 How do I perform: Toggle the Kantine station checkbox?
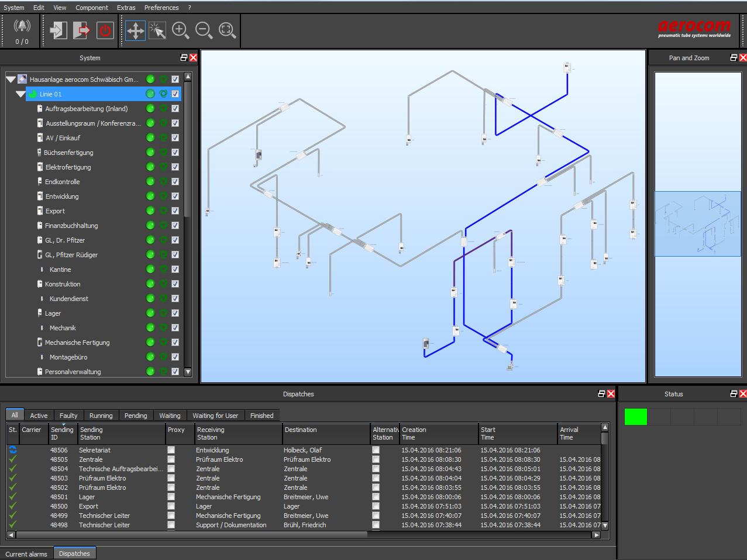(175, 269)
